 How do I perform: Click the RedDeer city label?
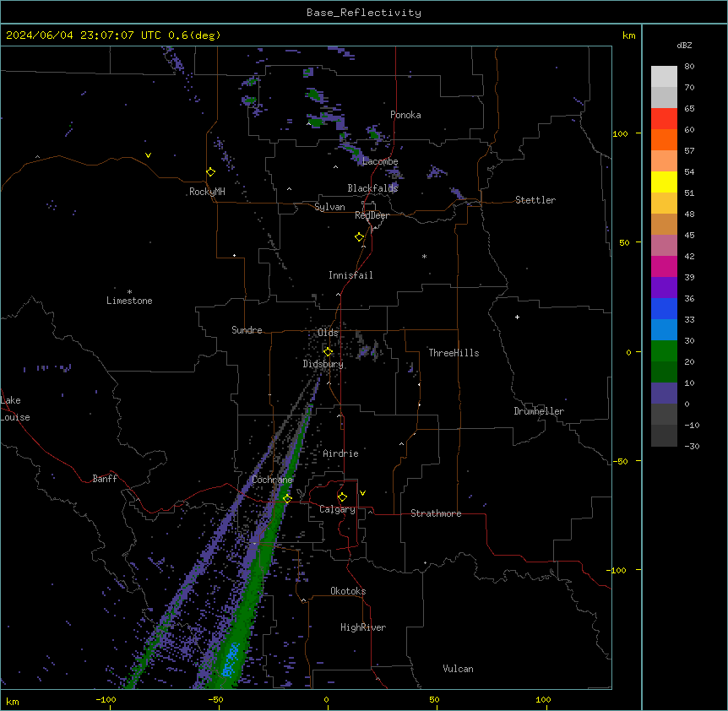point(372,215)
